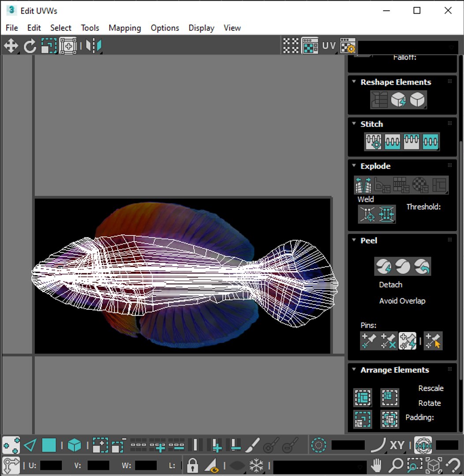Click the Zoom Region icon
The width and height of the screenshot is (464, 476).
(415, 465)
